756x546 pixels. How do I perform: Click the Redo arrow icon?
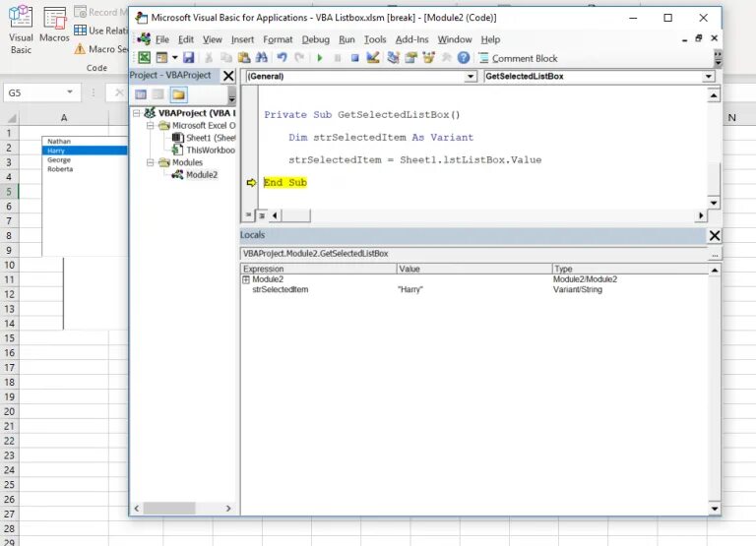pyautogui.click(x=299, y=58)
